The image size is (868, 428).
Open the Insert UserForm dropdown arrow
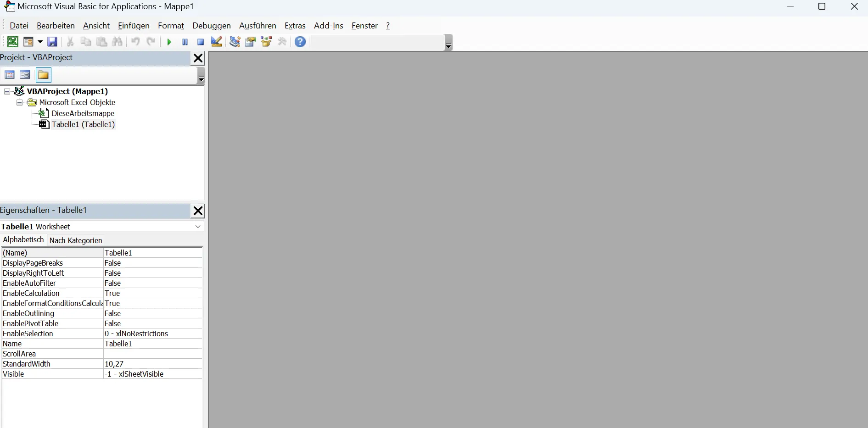tap(40, 42)
